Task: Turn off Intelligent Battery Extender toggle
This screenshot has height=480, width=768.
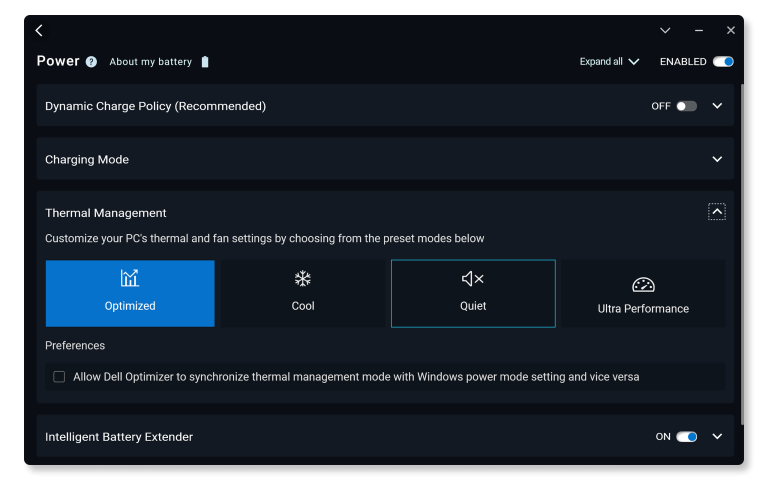Action: point(686,436)
